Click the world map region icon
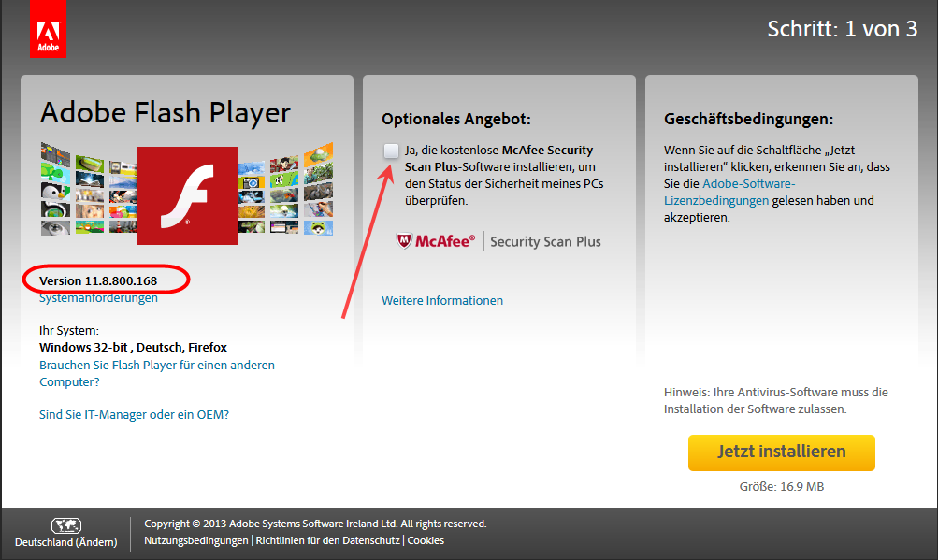Viewport: 938px width, 560px height. pyautogui.click(x=66, y=525)
